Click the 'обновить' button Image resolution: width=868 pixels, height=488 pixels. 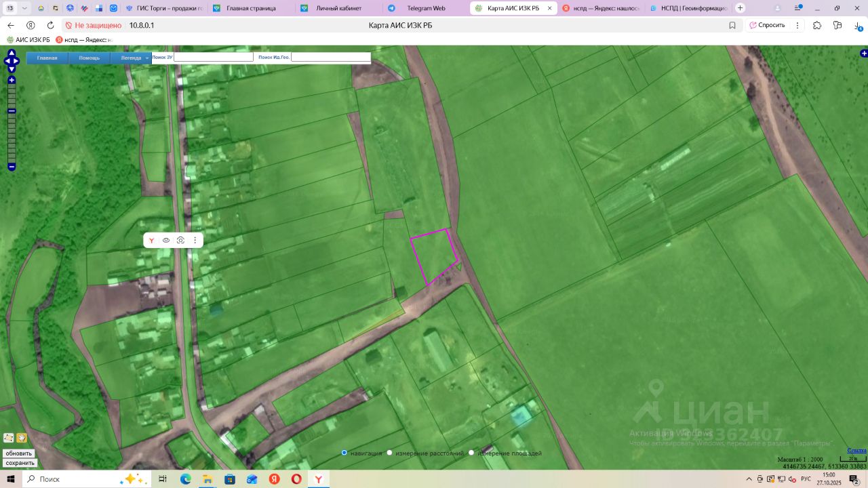point(19,453)
